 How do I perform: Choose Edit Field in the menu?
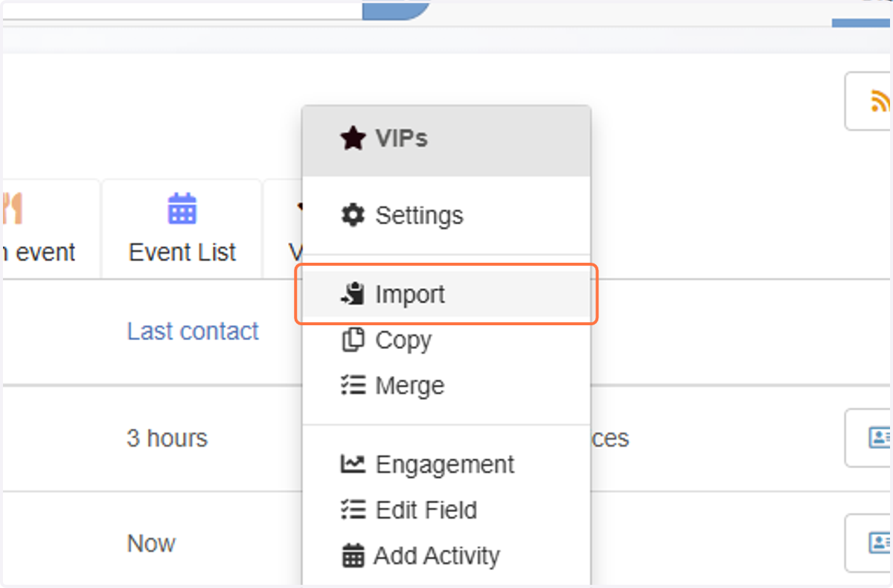pos(446,510)
